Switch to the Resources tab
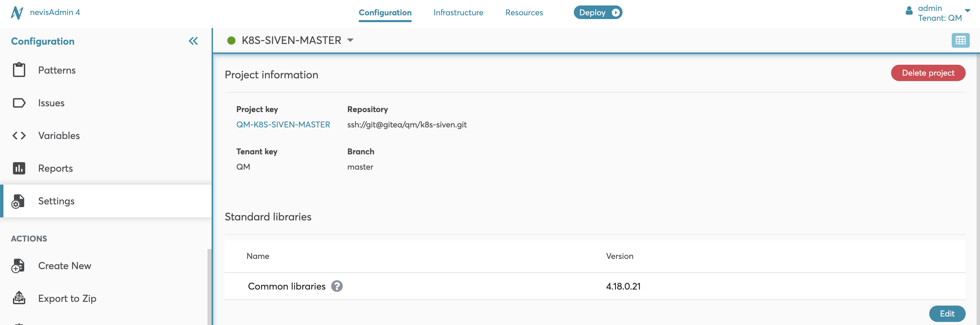The image size is (980, 325). 524,13
